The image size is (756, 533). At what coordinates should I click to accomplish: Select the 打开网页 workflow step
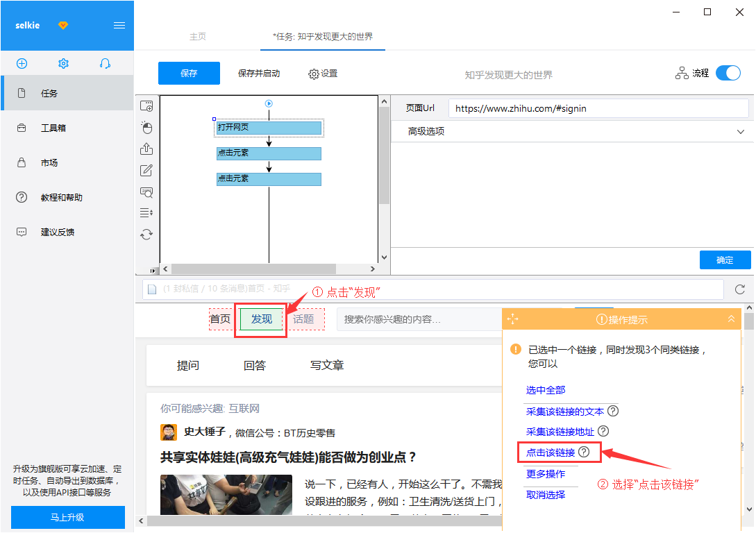point(269,128)
